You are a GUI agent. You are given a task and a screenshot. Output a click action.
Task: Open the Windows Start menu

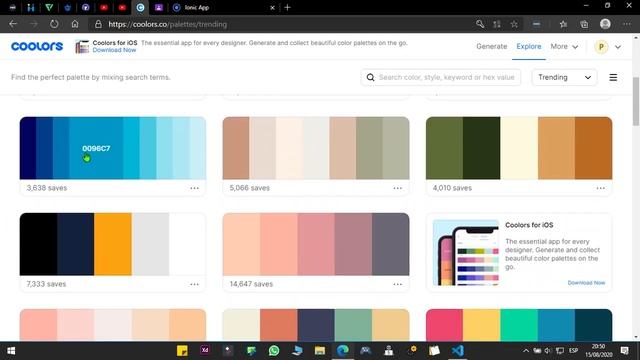pyautogui.click(x=11, y=351)
